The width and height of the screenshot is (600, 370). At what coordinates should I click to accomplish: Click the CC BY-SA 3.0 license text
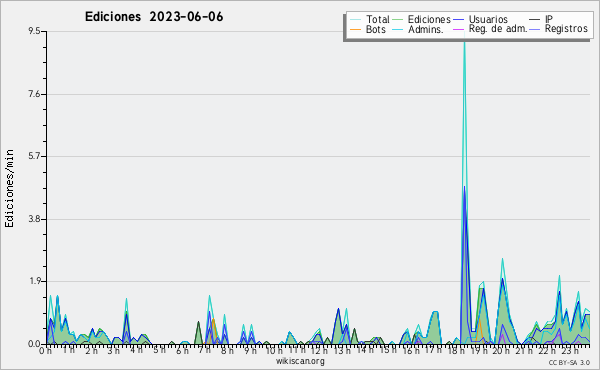[x=569, y=363]
